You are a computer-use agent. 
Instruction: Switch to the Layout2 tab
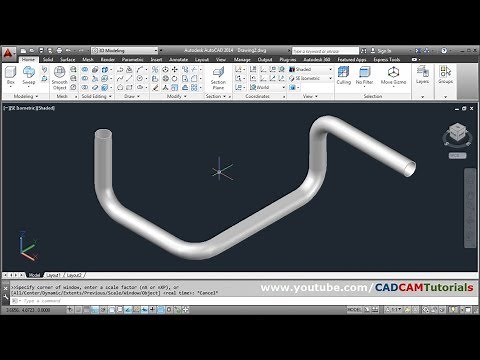coord(74,275)
